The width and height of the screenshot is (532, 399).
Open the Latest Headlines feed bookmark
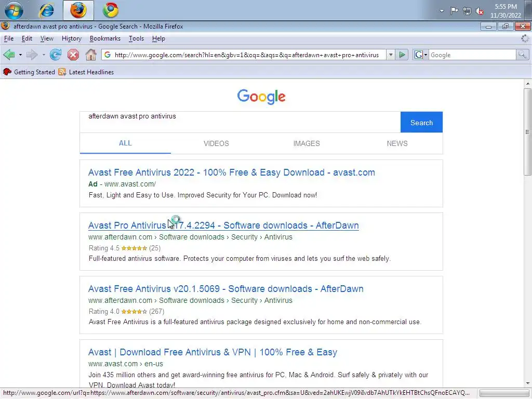click(86, 72)
